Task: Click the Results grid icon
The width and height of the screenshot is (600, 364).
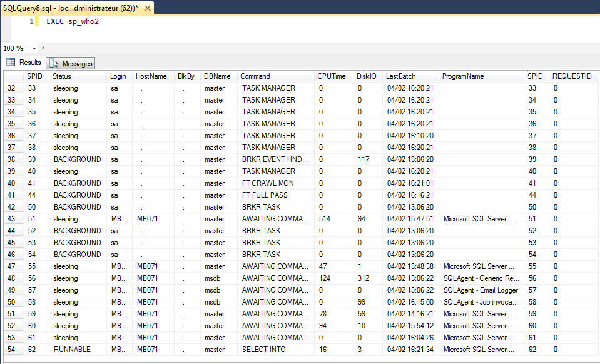Action: [x=11, y=63]
